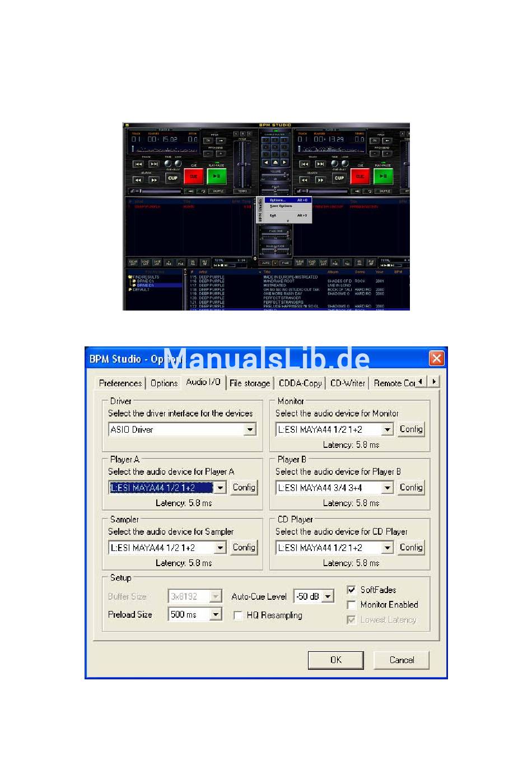Screen dimensions: 532x778
Task: Select DEFAULT folder in file tree
Action: [139, 290]
